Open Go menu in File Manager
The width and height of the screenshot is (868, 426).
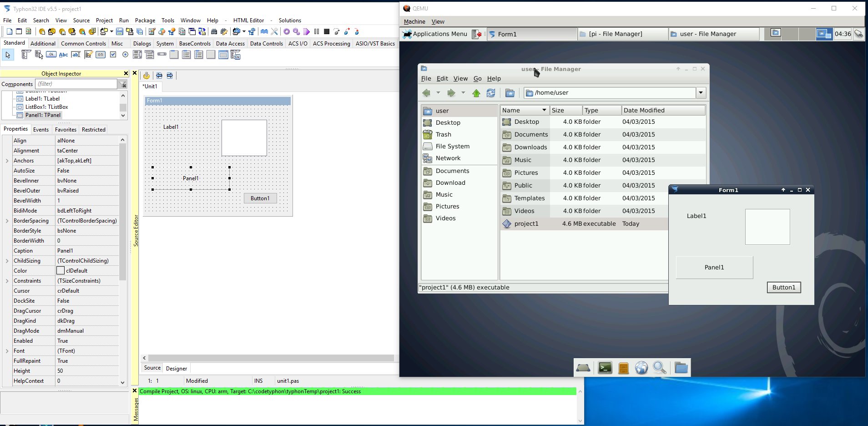click(478, 79)
